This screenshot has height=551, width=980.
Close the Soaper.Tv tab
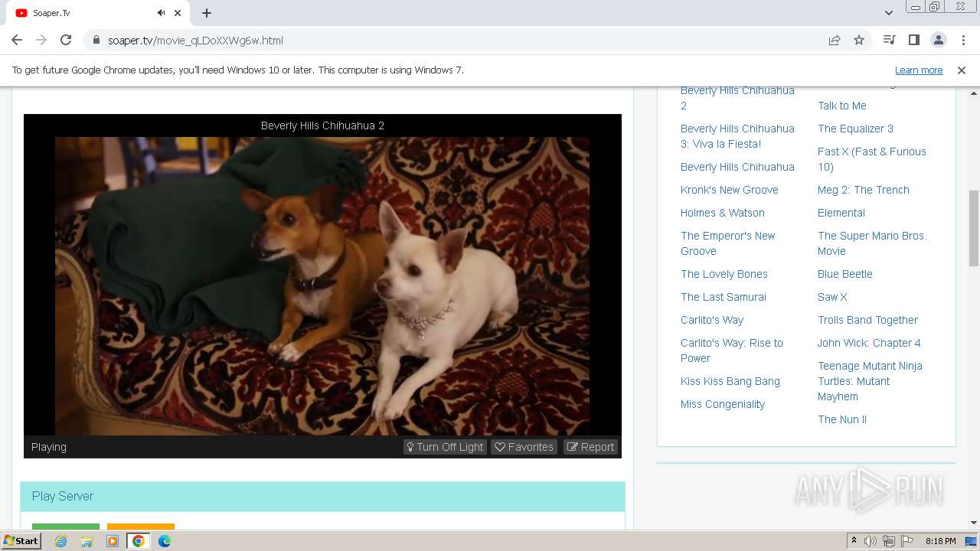tap(178, 13)
